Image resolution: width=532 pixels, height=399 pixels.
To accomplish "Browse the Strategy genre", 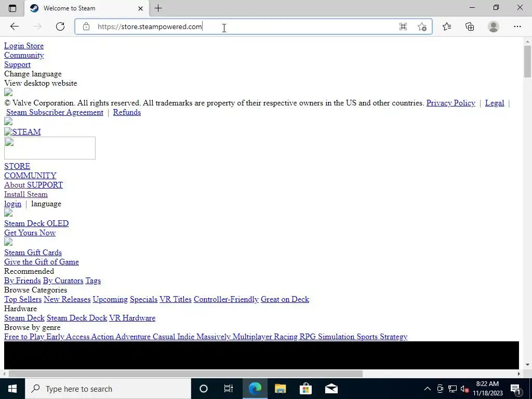I will click(x=394, y=337).
